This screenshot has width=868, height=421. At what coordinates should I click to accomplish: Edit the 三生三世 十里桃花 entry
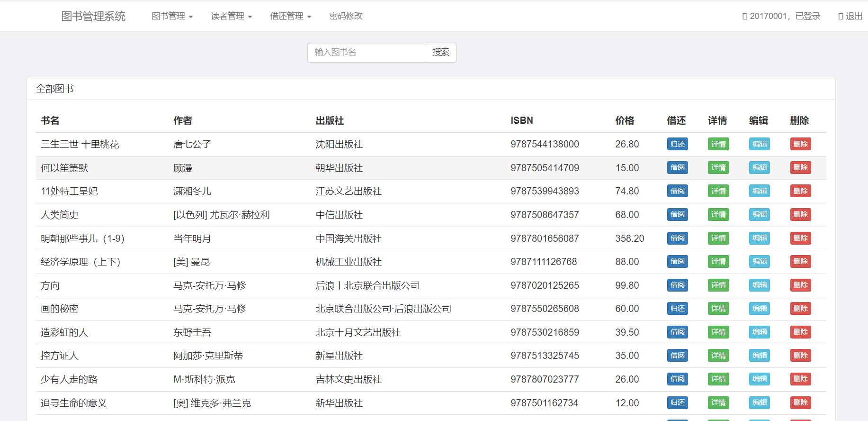tap(760, 144)
